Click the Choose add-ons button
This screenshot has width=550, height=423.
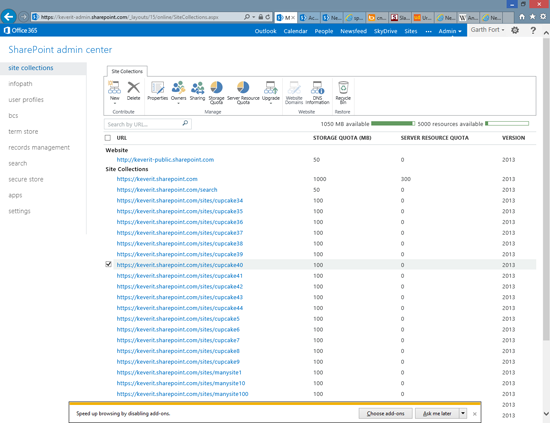tap(385, 414)
